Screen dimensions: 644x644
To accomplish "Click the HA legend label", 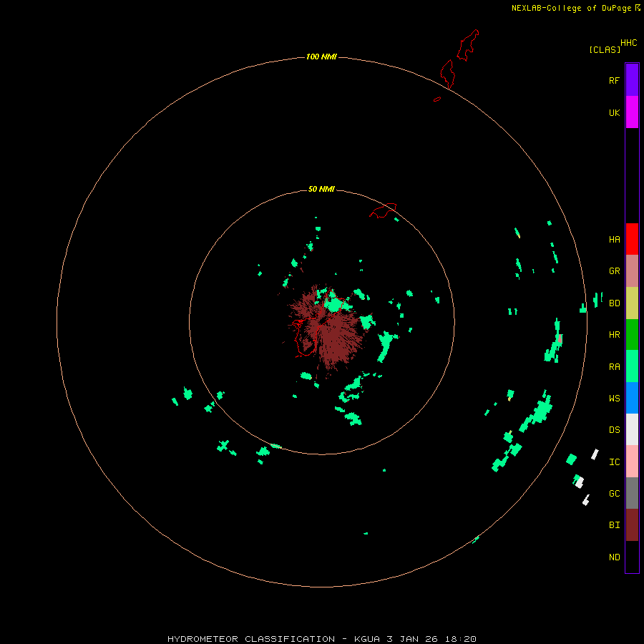I will [x=614, y=240].
